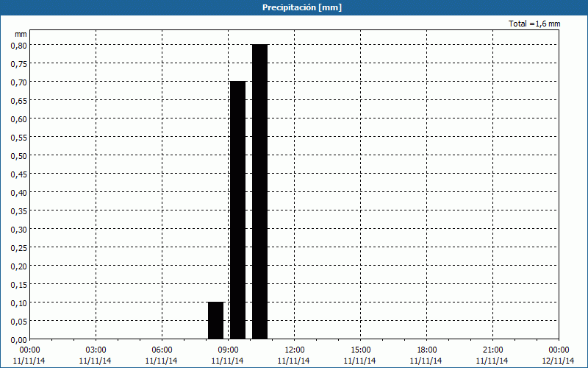Click the 0,80 y-axis label
The width and height of the screenshot is (588, 368).
(19, 45)
